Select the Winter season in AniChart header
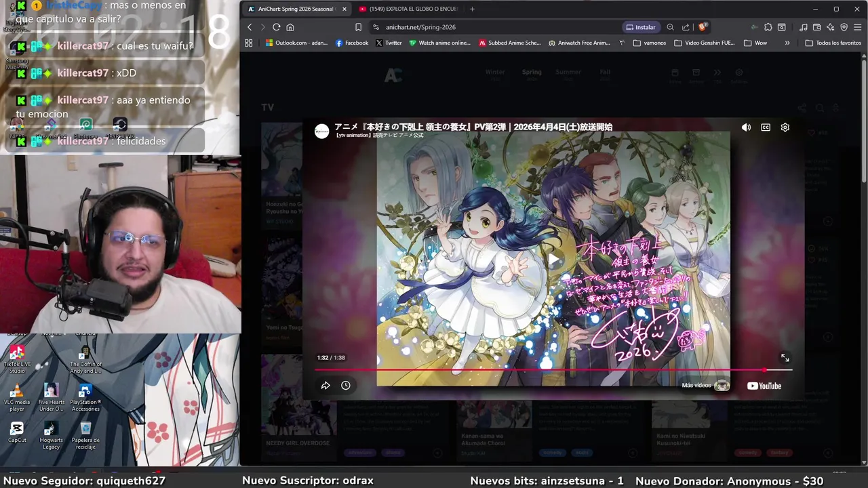 pos(495,75)
